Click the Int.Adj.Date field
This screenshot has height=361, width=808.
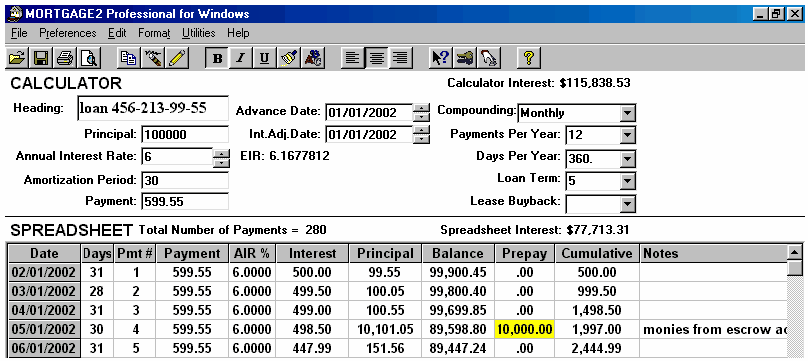click(369, 135)
